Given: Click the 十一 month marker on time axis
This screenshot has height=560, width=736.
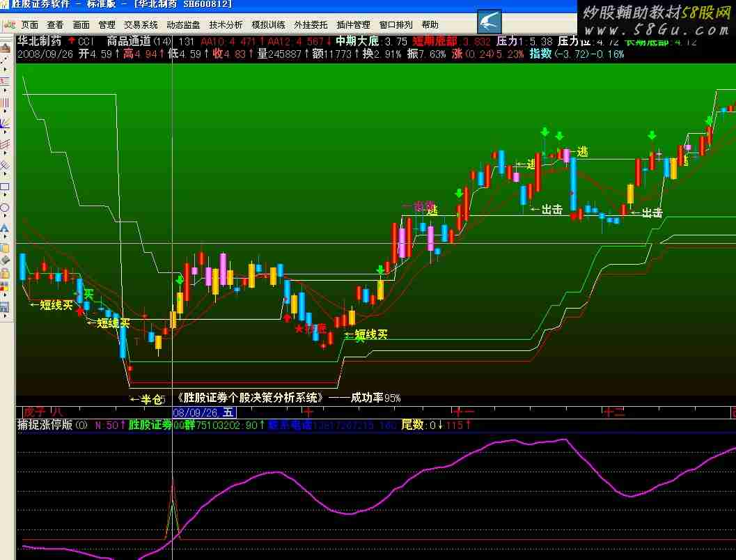Looking at the screenshot, I should (463, 412).
